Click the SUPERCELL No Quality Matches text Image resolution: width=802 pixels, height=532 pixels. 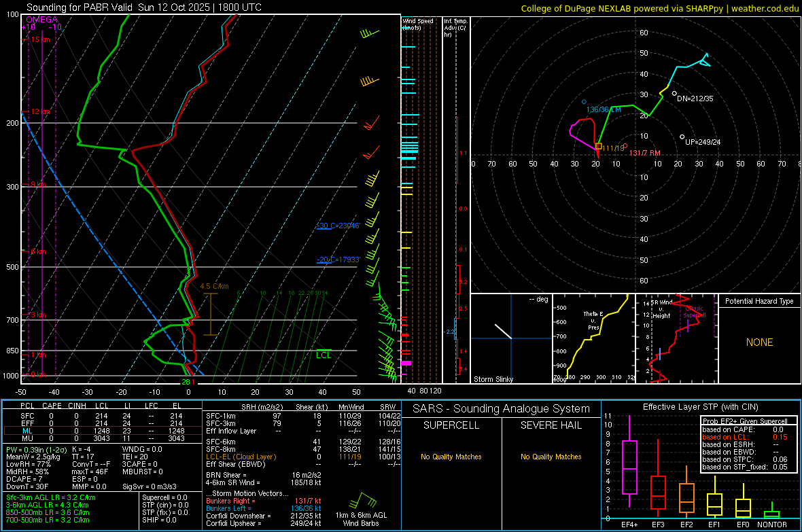point(451,457)
